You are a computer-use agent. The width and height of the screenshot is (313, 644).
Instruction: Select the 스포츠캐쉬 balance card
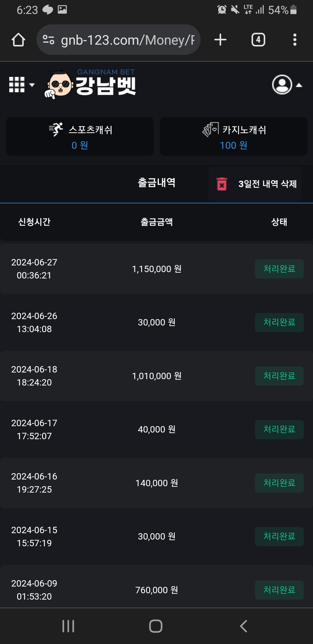(80, 136)
